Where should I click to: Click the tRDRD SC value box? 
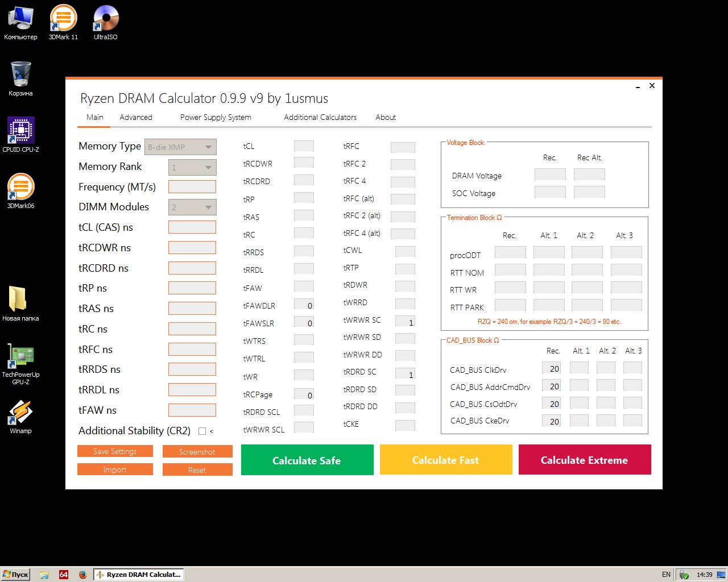tap(405, 374)
